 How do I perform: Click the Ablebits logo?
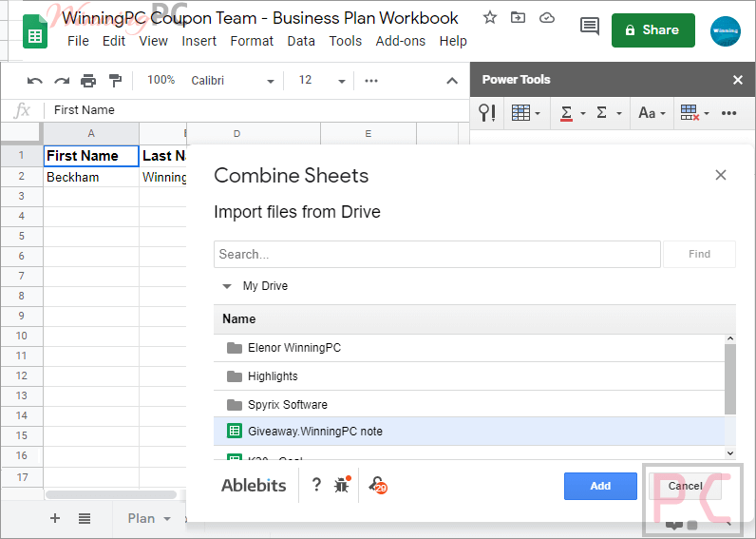coord(254,485)
